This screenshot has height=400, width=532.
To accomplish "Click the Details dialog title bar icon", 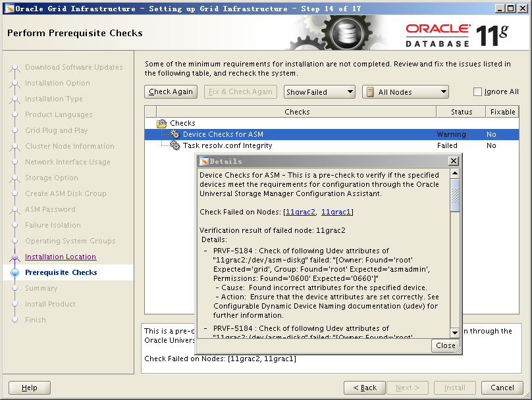I will 204,161.
